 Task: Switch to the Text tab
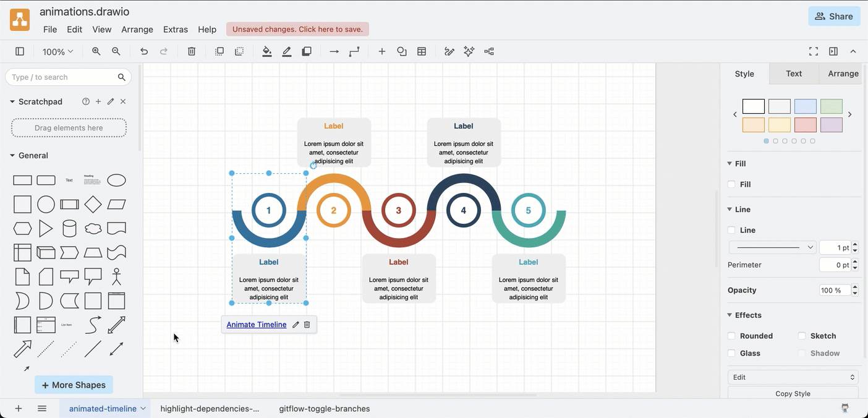pyautogui.click(x=794, y=74)
